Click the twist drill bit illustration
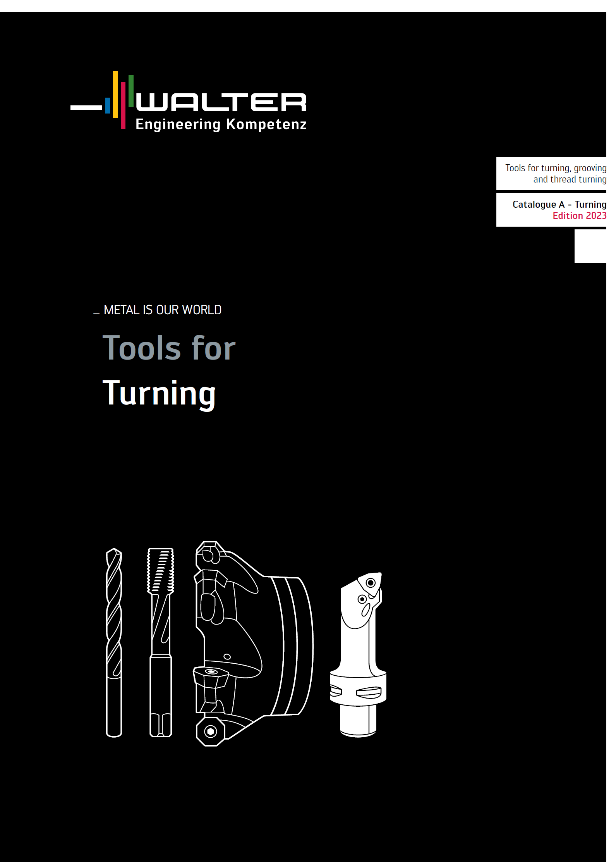The height and width of the screenshot is (864, 616). 114,642
